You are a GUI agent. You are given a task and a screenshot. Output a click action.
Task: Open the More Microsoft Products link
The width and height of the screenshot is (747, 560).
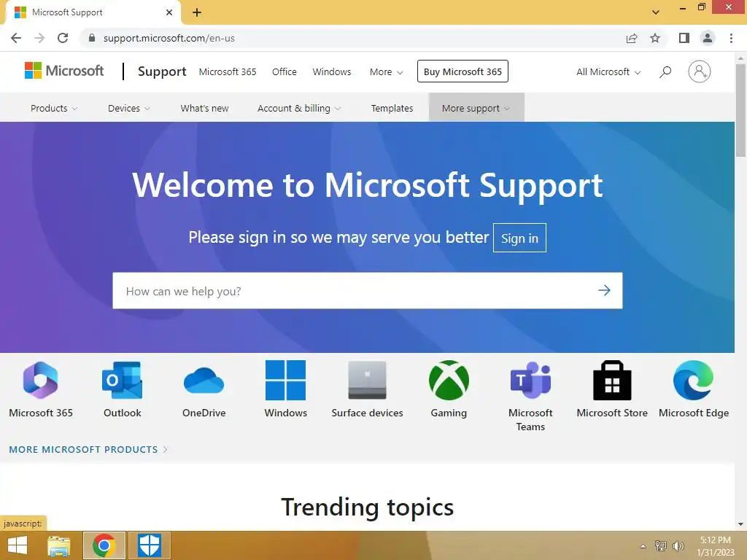[x=88, y=449]
